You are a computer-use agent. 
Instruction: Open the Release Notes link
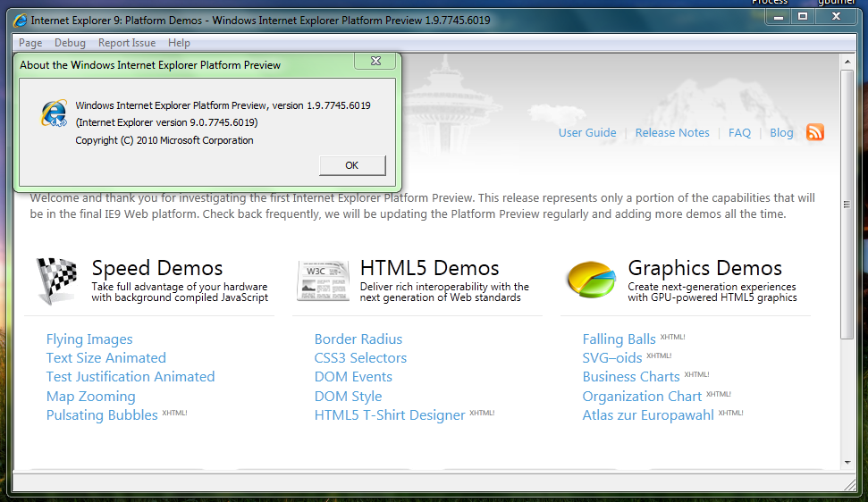coord(672,133)
